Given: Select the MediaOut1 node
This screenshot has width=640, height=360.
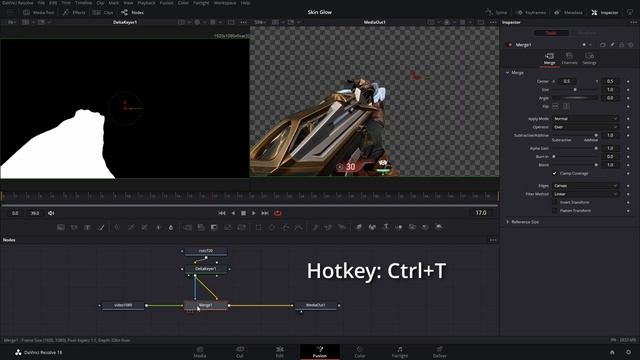Looking at the screenshot, I should 316,305.
